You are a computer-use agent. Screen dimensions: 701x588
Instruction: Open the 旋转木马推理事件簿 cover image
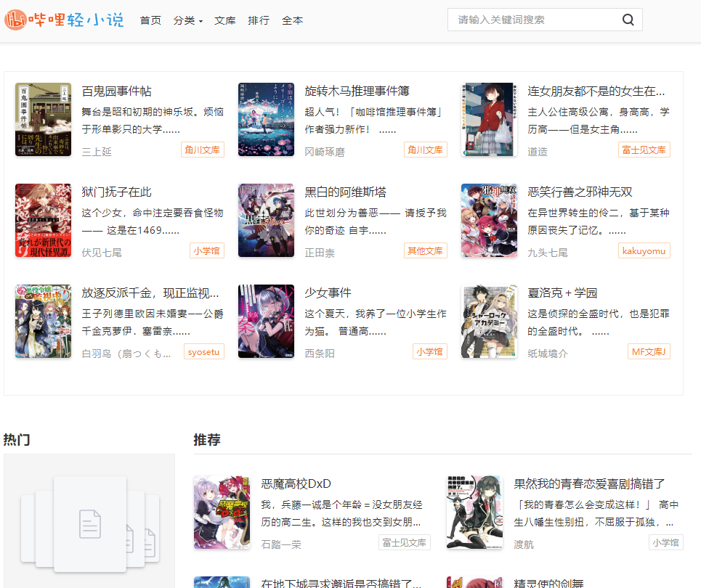coord(266,119)
